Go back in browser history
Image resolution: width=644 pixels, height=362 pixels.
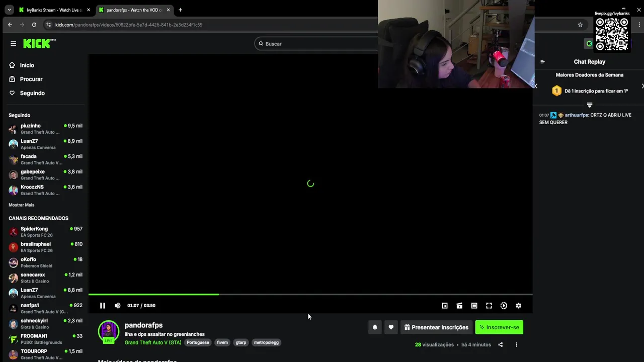(10, 25)
